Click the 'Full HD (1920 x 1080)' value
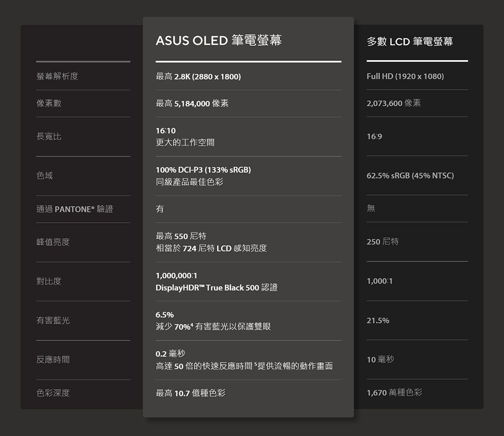The image size is (504, 436). pos(405,76)
